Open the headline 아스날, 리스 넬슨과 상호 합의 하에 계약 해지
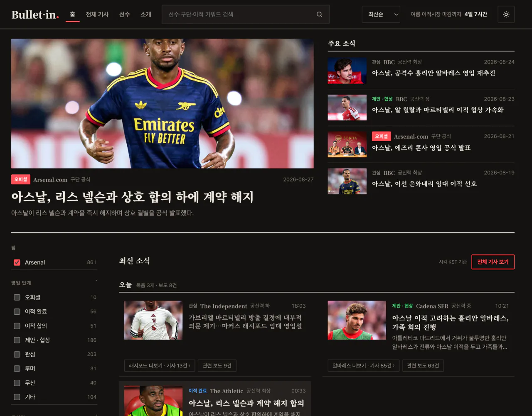This screenshot has height=416, width=532. click(x=132, y=197)
